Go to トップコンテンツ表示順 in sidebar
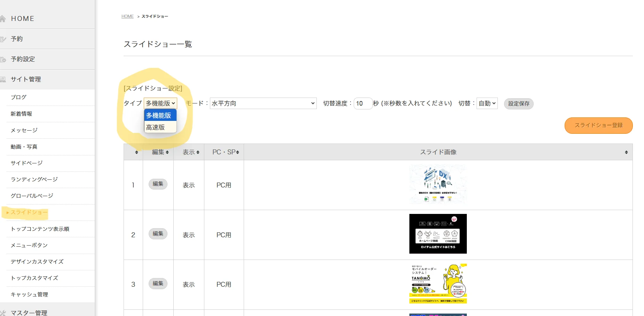644x316 pixels. click(40, 229)
